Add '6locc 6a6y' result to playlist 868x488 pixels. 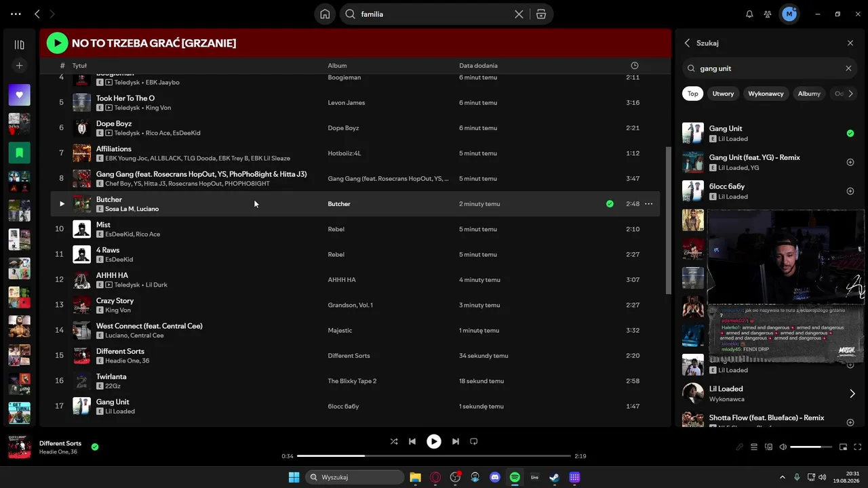(850, 191)
